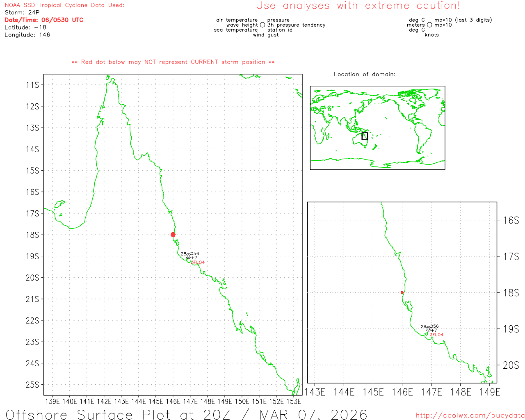Click the 11S latitude label on main map
The height and width of the screenshot is (420, 525).
(32, 85)
